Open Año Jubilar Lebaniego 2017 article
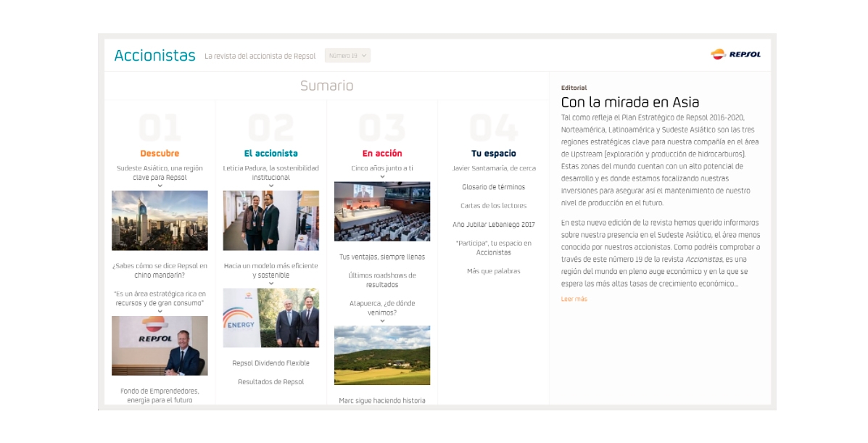 [493, 224]
